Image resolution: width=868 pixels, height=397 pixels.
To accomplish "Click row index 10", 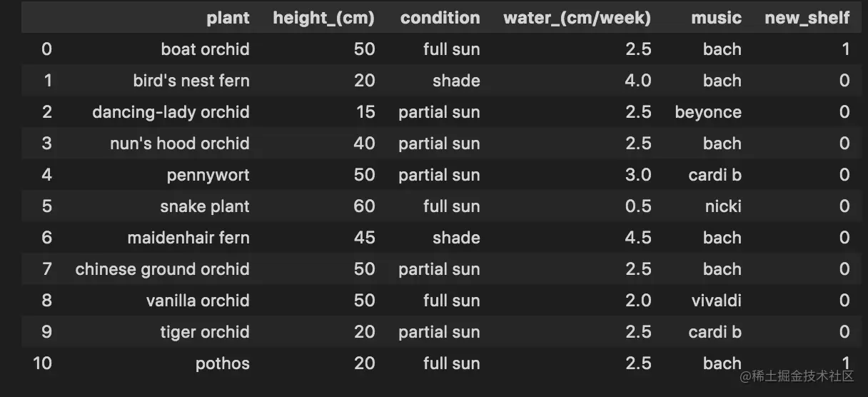I will click(42, 363).
